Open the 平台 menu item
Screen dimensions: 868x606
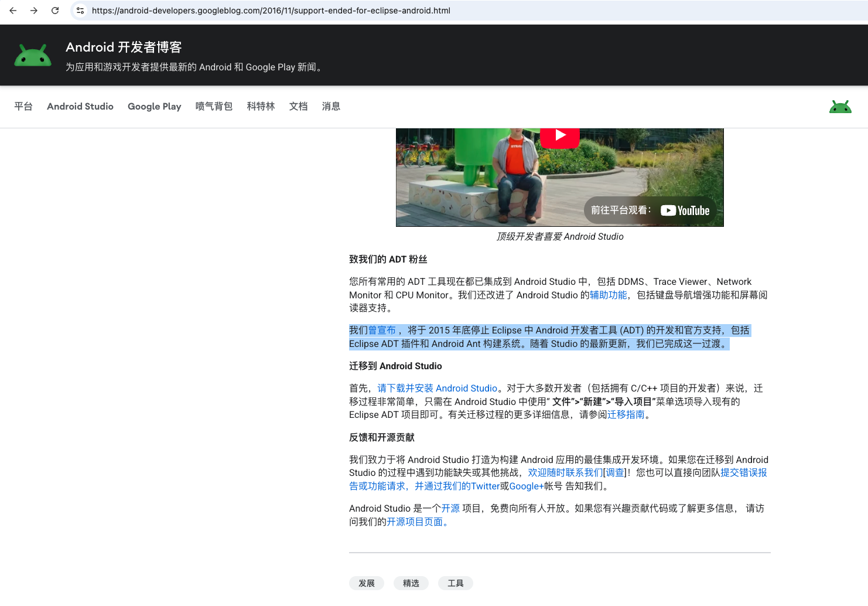click(x=23, y=106)
